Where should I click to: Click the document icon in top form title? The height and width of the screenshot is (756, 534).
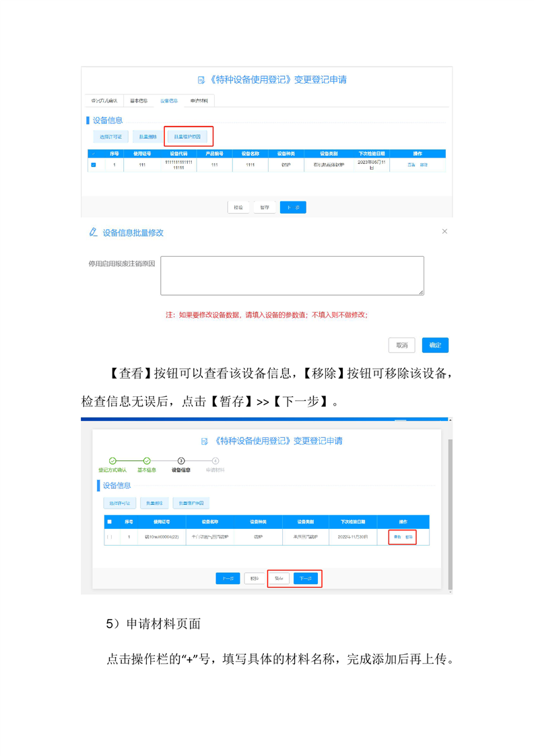[201, 80]
